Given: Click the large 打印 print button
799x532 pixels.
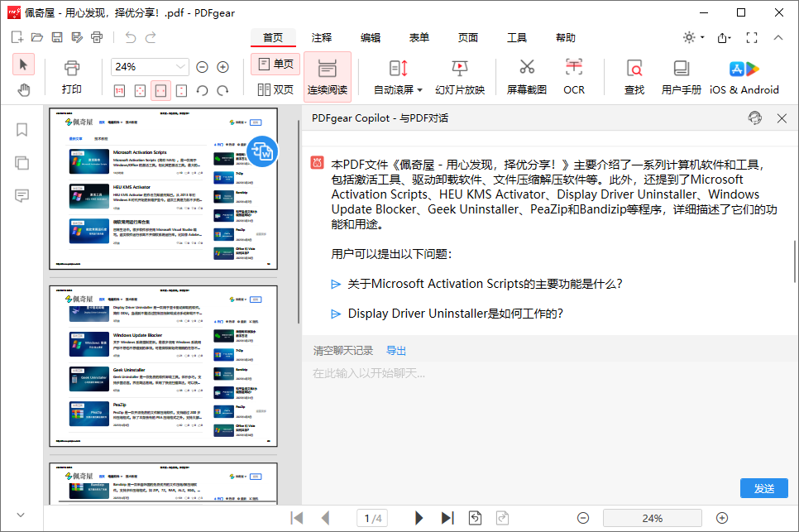Looking at the screenshot, I should coord(72,77).
